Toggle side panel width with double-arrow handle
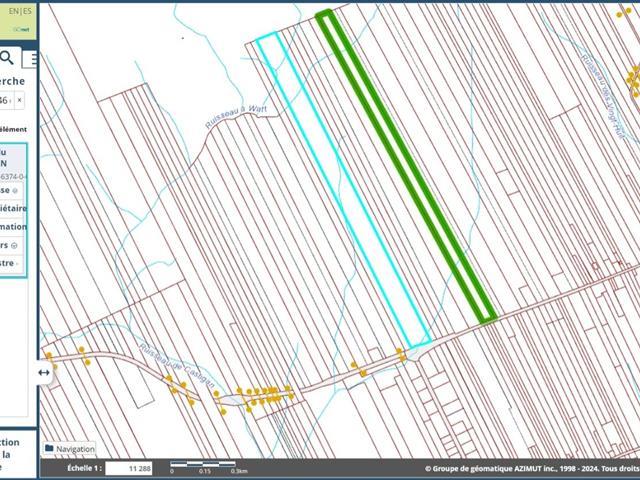 point(44,372)
